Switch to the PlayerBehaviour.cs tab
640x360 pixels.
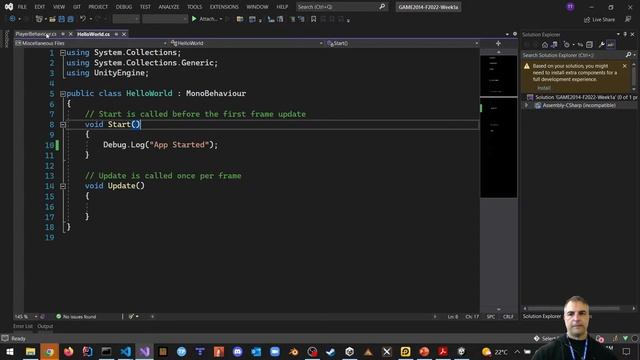pos(36,34)
